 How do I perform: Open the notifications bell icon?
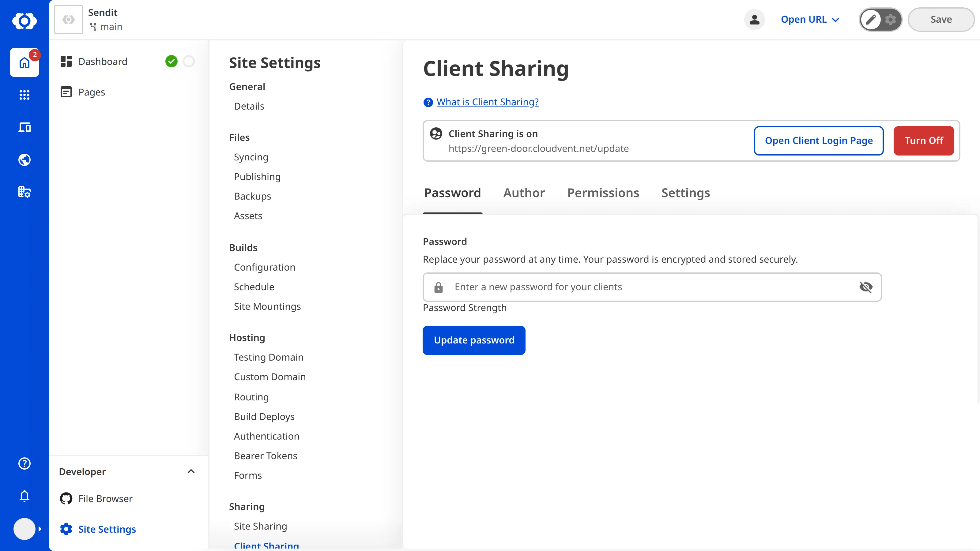pos(24,496)
